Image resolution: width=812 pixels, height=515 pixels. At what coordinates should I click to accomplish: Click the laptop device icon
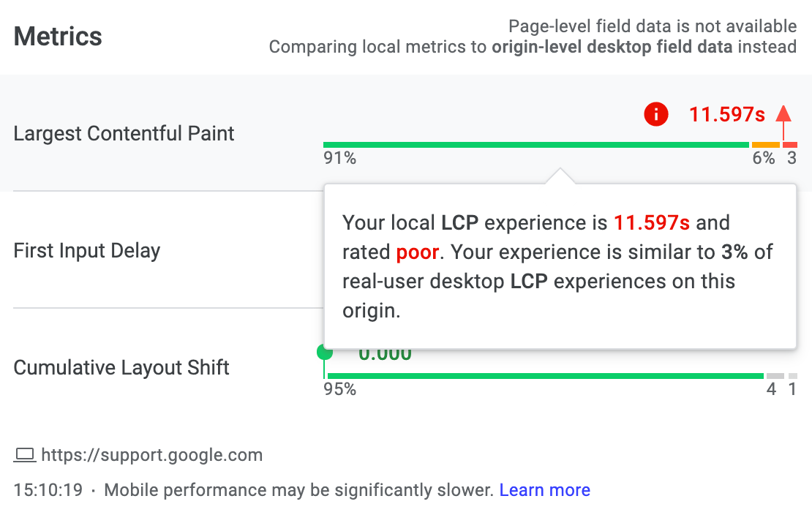[24, 455]
